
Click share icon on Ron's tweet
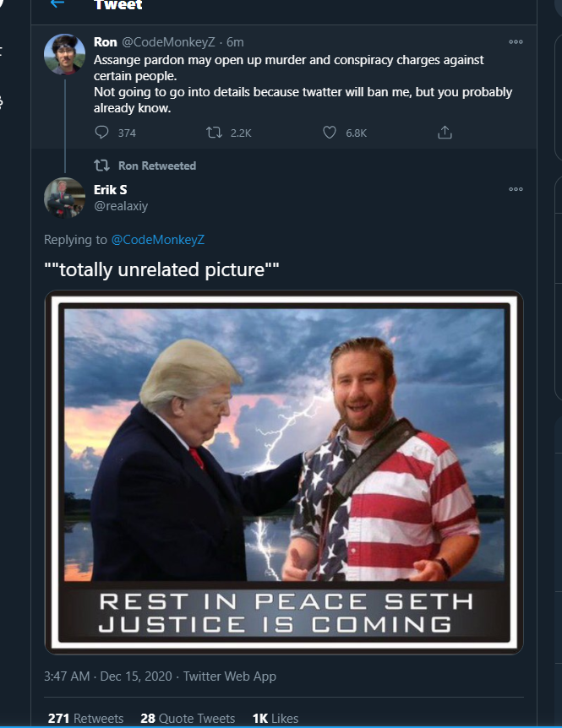(x=445, y=133)
